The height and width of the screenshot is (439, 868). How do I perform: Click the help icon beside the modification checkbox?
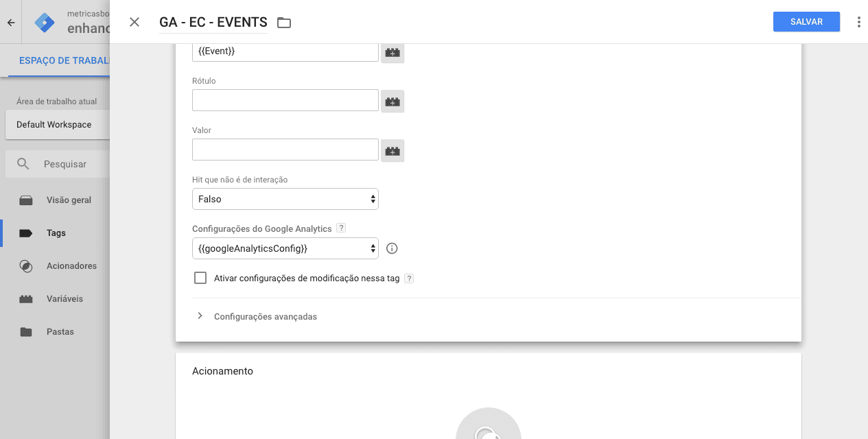[x=409, y=278]
